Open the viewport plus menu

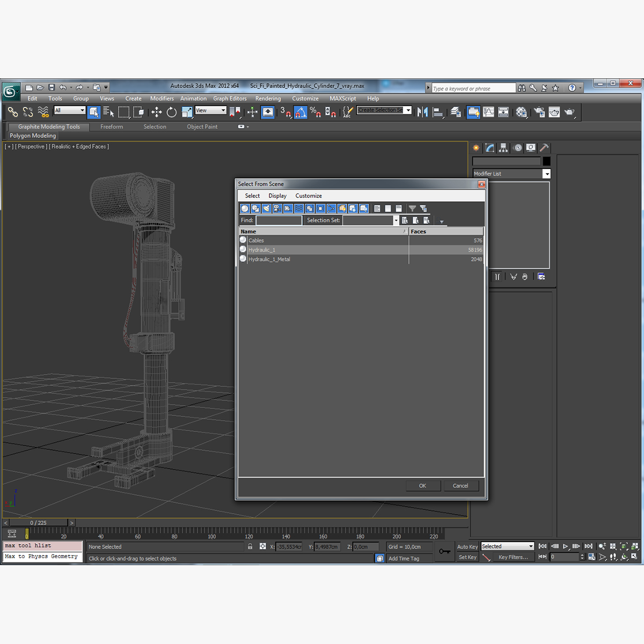(9, 147)
